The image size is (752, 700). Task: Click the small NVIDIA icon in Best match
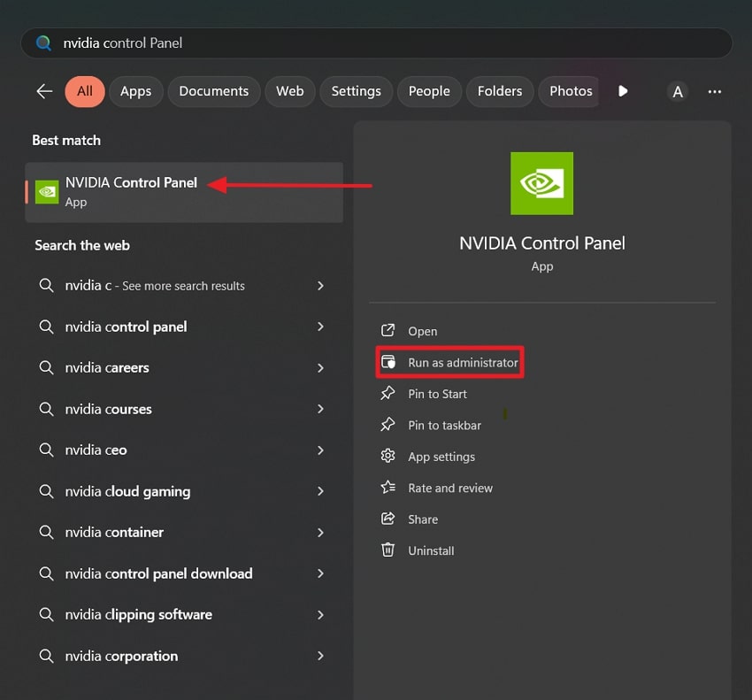47,192
